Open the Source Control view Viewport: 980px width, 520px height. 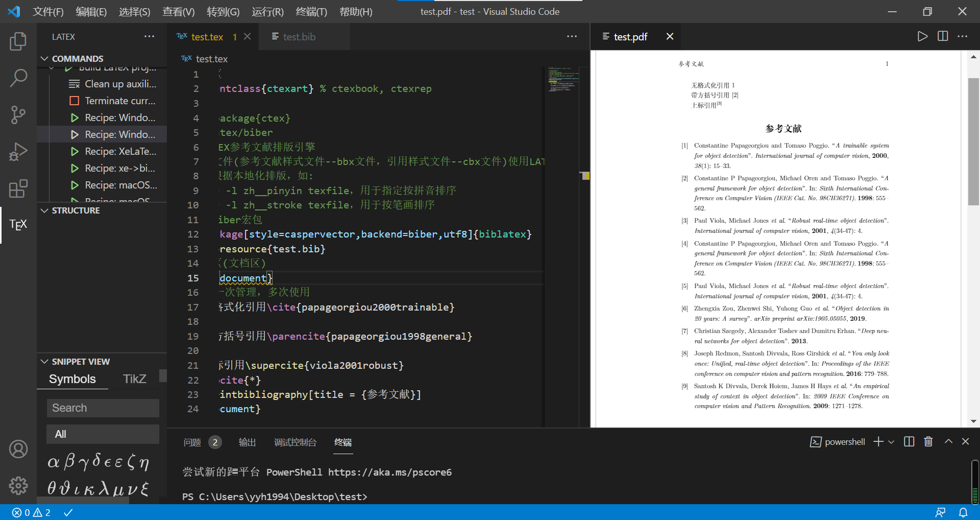(x=18, y=114)
